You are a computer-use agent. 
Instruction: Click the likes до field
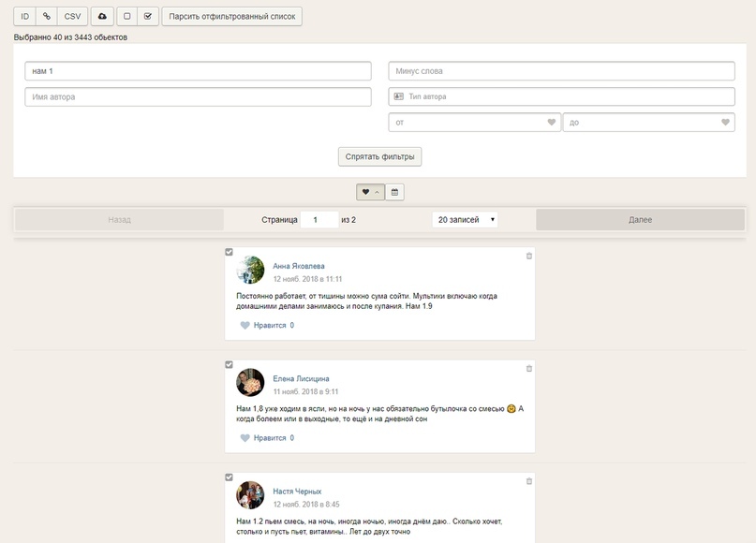tap(649, 123)
